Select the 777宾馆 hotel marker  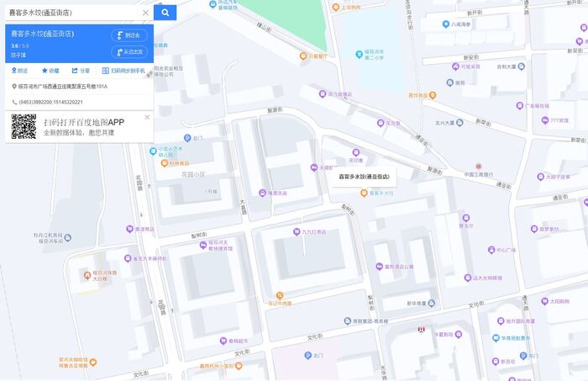545,120
